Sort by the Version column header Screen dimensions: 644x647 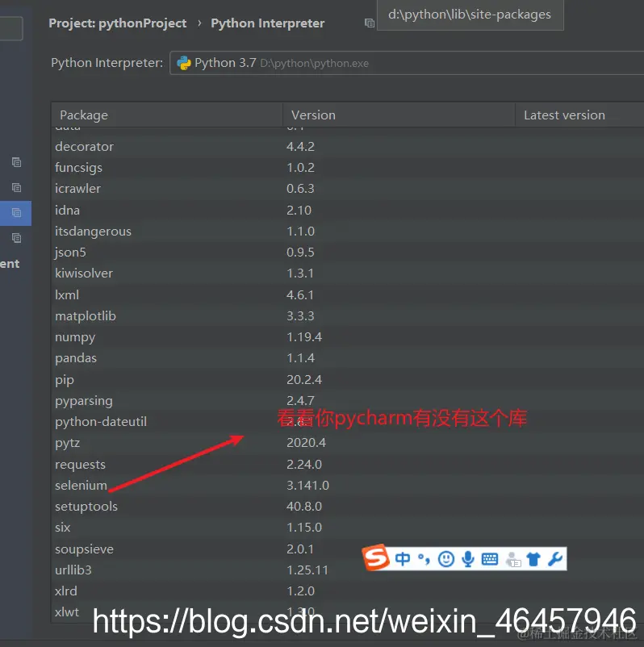[399, 115]
